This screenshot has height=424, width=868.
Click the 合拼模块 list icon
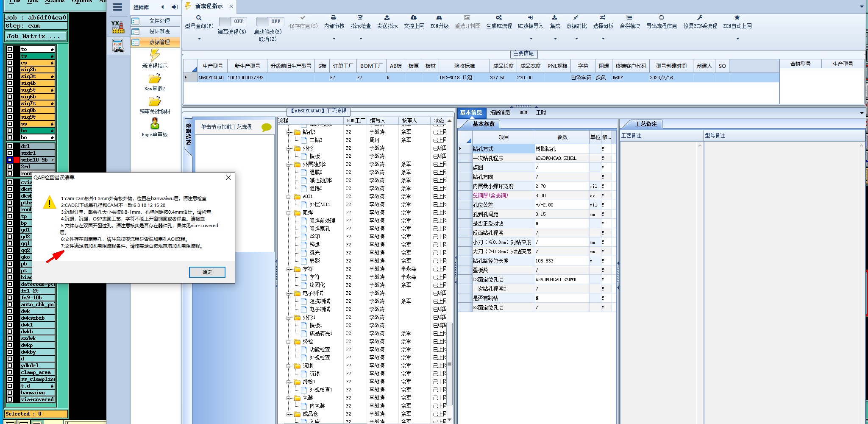(x=629, y=18)
